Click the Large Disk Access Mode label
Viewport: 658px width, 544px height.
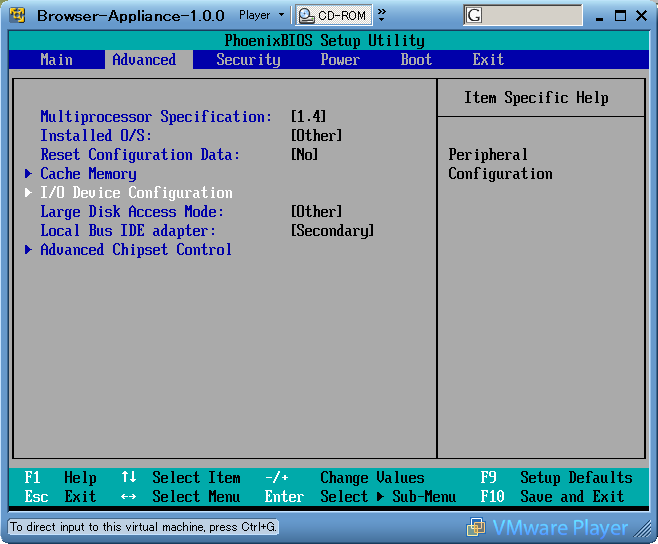point(132,212)
